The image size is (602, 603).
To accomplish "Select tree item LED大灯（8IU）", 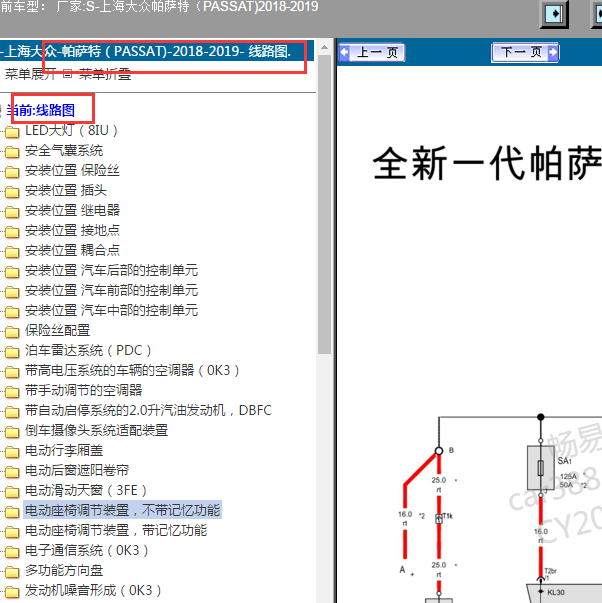I will click(x=72, y=130).
